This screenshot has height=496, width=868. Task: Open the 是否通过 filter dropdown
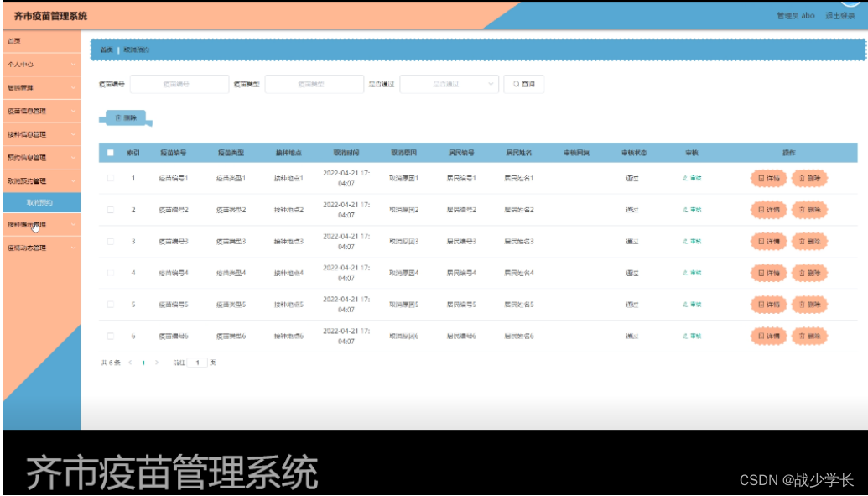(x=450, y=82)
